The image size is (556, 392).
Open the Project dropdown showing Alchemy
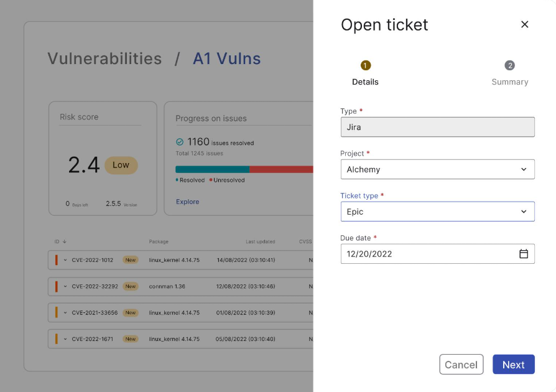437,169
